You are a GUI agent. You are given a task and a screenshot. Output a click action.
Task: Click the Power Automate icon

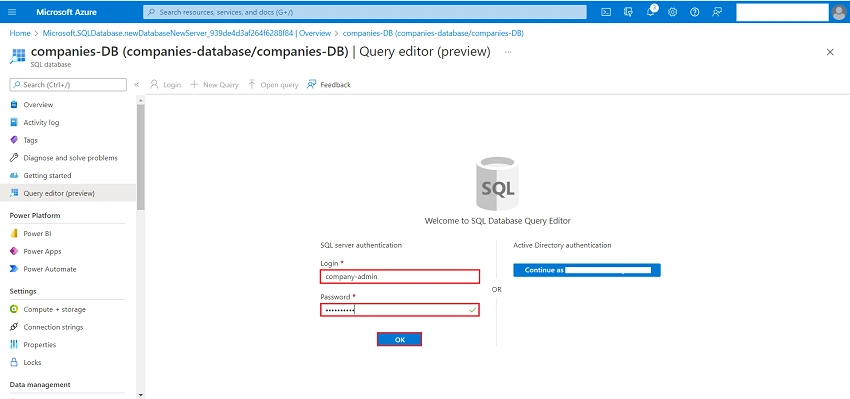click(x=14, y=269)
